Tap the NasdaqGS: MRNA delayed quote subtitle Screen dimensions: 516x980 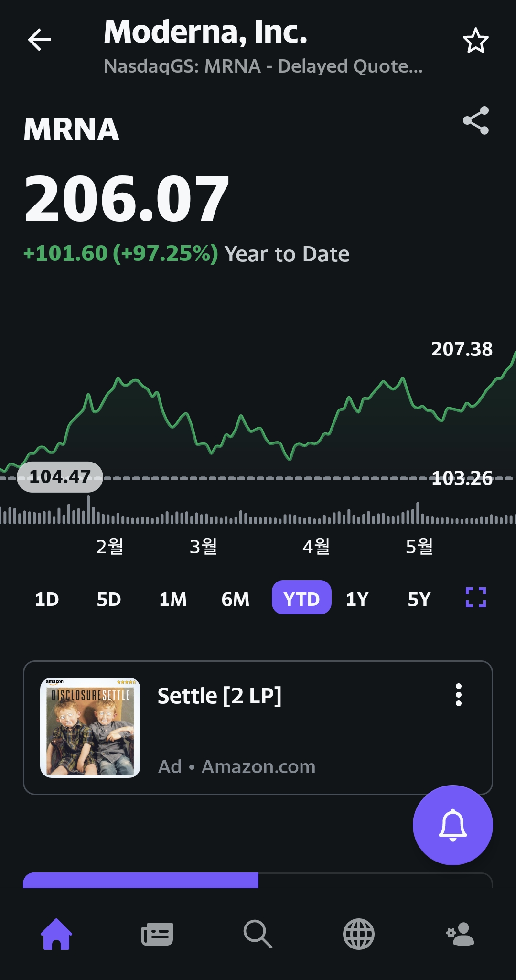(x=263, y=66)
